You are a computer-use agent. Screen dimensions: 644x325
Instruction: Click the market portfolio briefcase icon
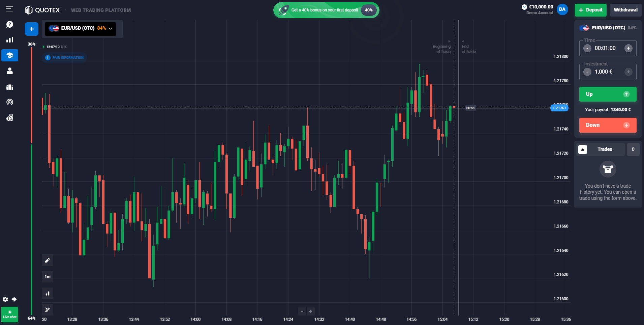click(9, 87)
